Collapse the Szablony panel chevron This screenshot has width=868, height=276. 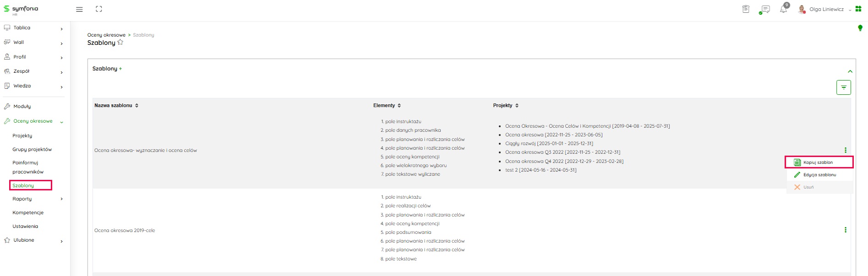(850, 71)
